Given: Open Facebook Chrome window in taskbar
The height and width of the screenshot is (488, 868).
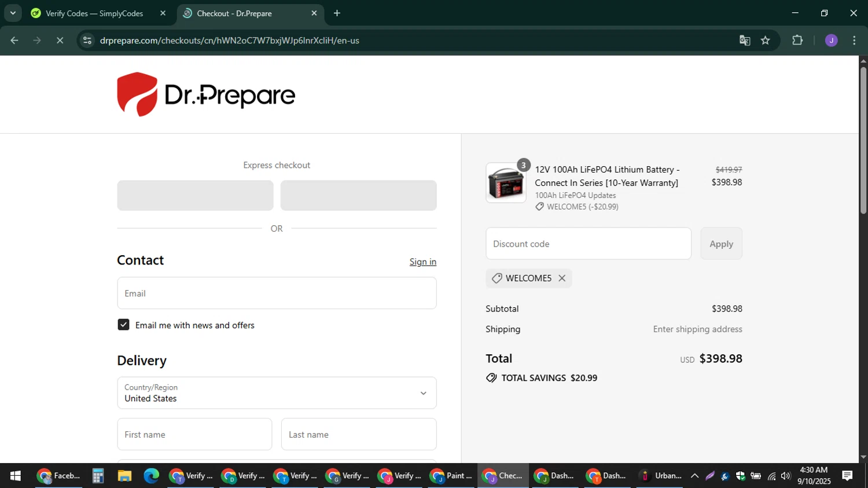Looking at the screenshot, I should (58, 476).
